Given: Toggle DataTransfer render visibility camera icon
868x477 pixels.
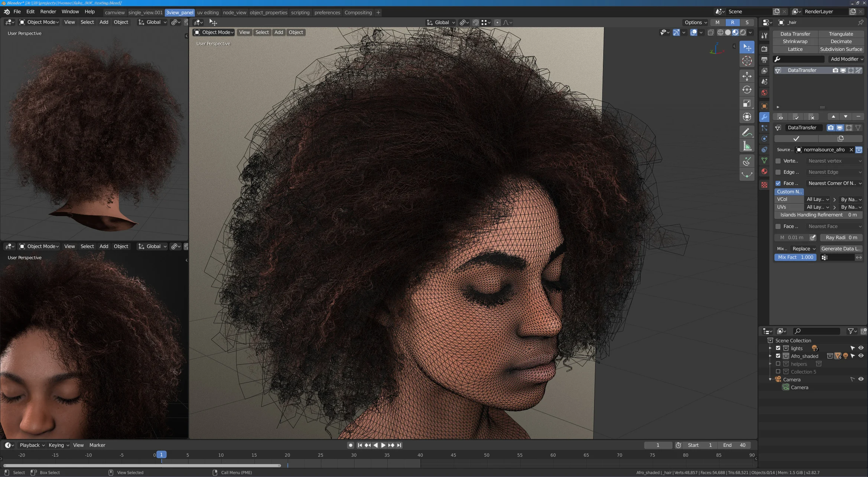Looking at the screenshot, I should click(830, 128).
